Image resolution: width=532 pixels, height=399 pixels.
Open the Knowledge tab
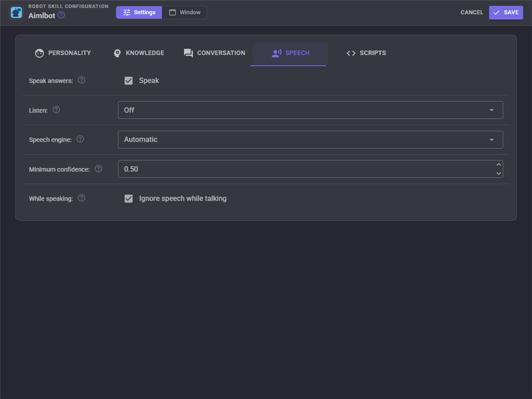click(x=138, y=53)
